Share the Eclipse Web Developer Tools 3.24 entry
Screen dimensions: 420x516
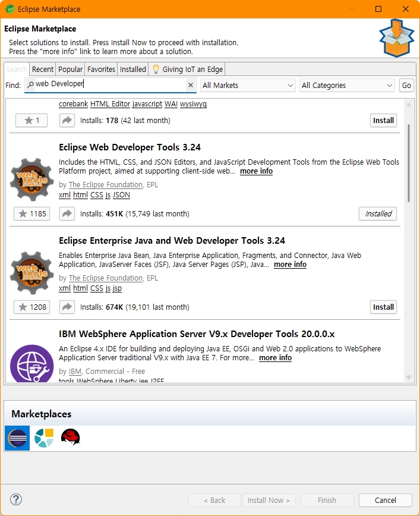click(67, 213)
